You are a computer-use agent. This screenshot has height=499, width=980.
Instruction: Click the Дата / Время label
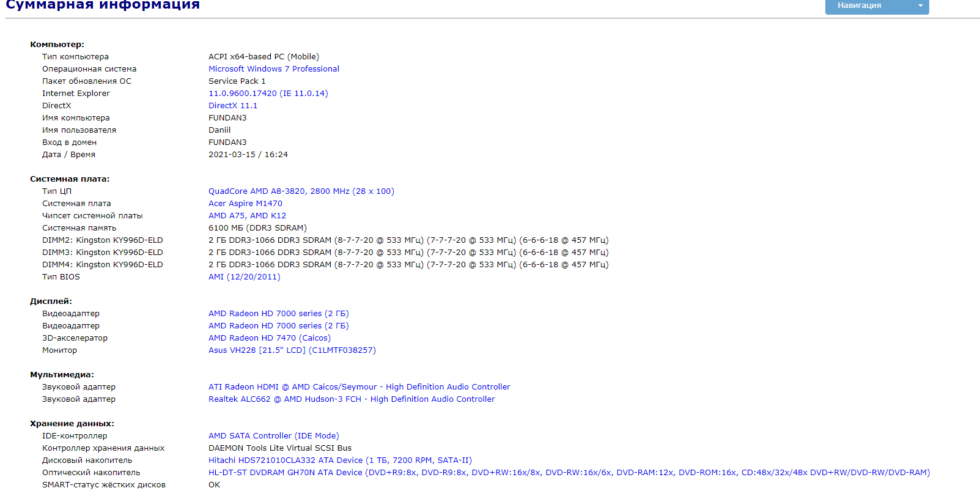tap(68, 155)
